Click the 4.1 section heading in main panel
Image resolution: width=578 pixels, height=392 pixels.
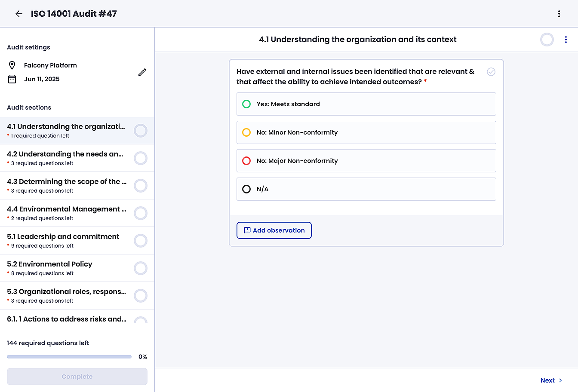pos(358,40)
